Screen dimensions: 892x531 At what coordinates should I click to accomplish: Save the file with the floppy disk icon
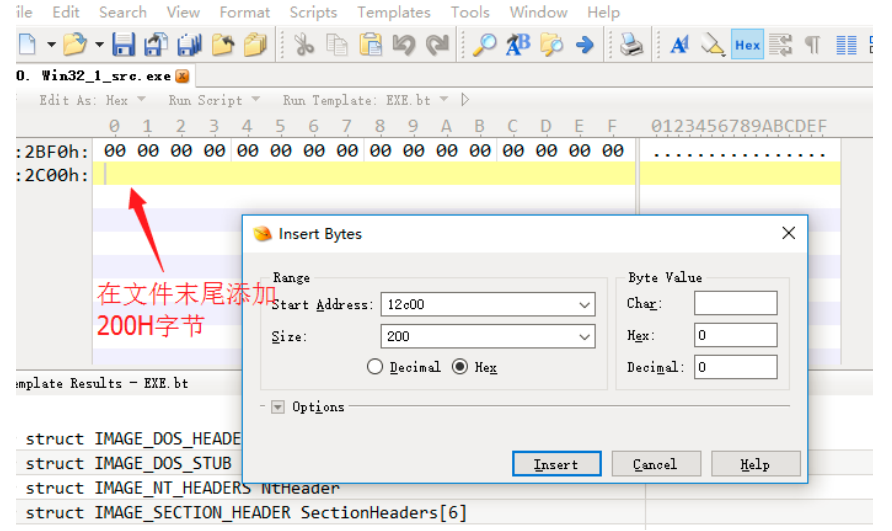tap(123, 44)
